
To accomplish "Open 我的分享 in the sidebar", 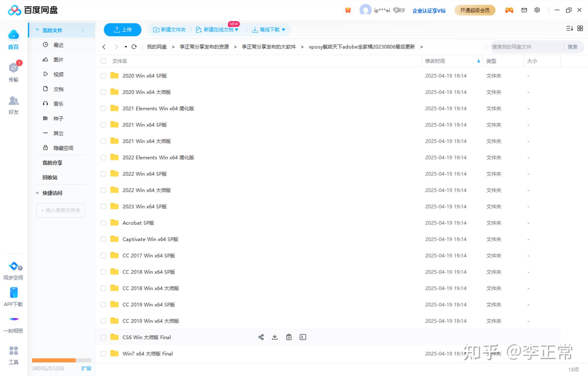I will click(52, 163).
